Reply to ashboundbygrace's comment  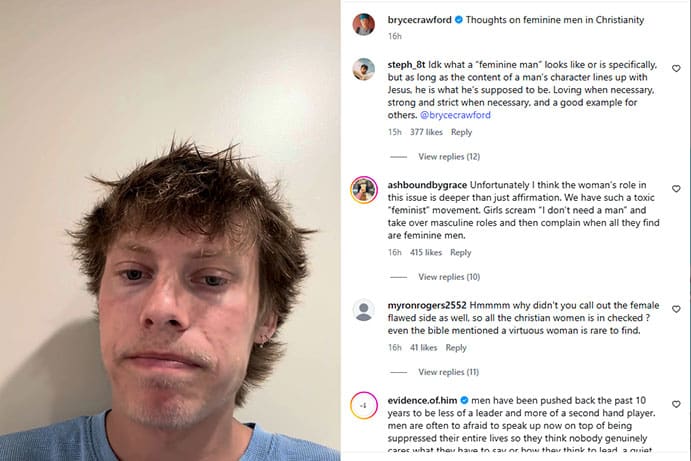(461, 253)
